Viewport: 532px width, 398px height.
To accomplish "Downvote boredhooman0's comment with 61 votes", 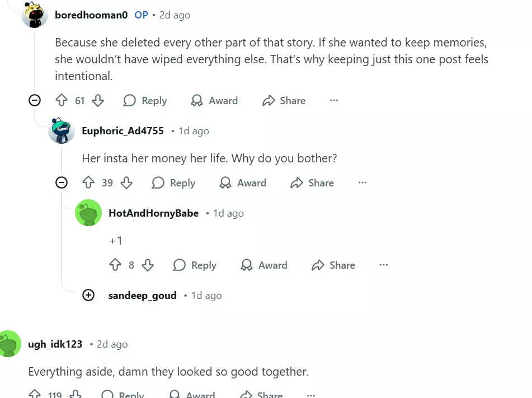I will point(98,101).
